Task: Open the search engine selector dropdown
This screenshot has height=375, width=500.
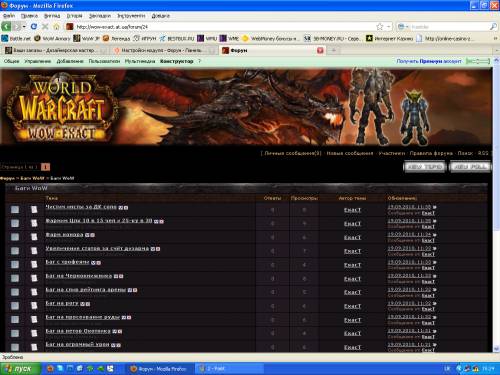Action: point(403,26)
